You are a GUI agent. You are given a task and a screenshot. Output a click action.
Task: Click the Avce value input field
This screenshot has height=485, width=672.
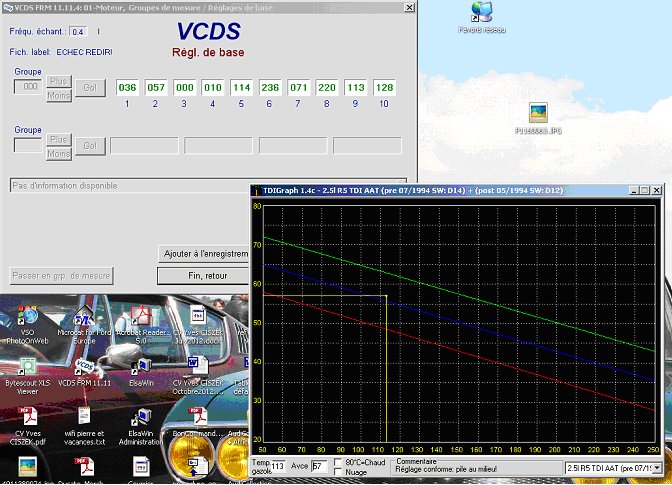click(x=318, y=466)
